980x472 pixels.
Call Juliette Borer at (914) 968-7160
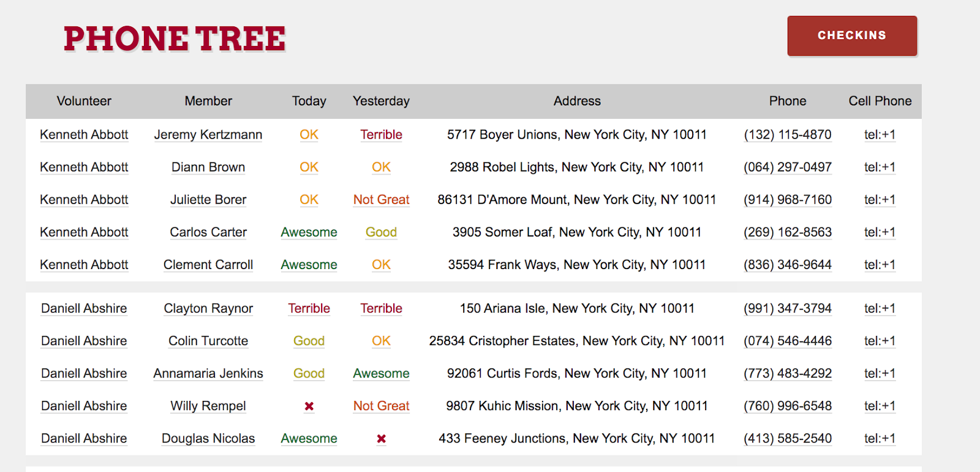point(787,200)
